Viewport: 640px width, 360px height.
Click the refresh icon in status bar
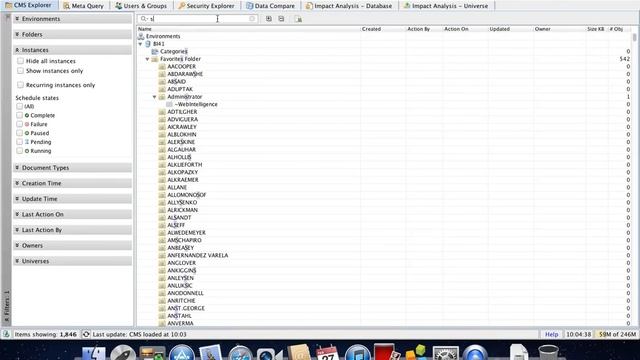[x=86, y=334]
